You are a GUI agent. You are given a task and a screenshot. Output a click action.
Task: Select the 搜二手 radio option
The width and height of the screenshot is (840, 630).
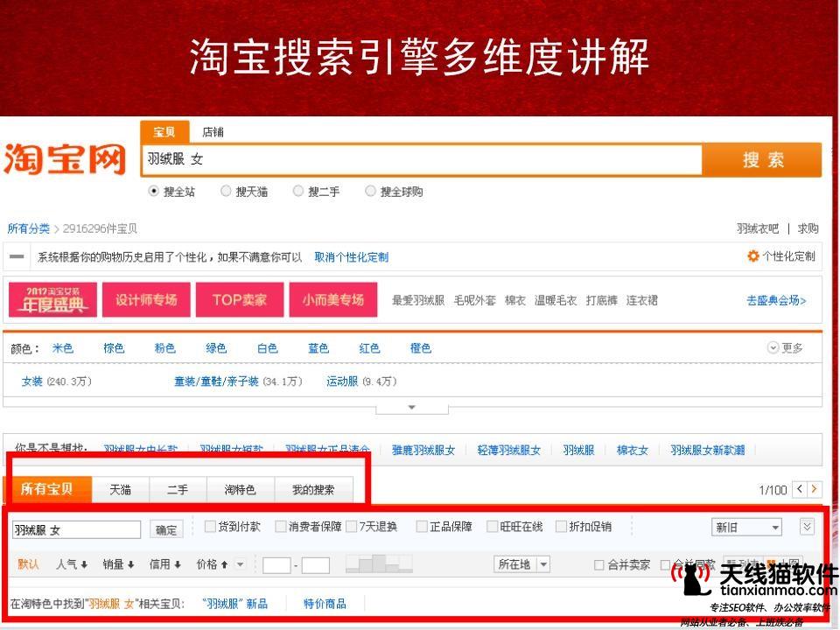(x=297, y=191)
